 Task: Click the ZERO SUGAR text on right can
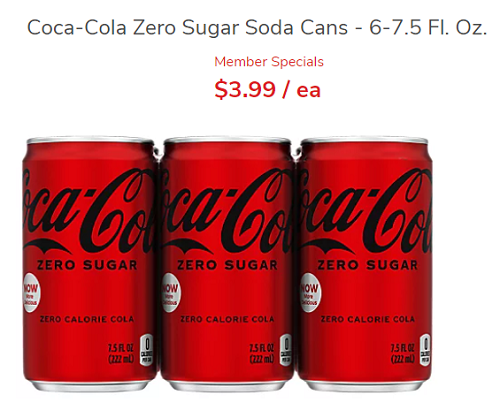(368, 265)
